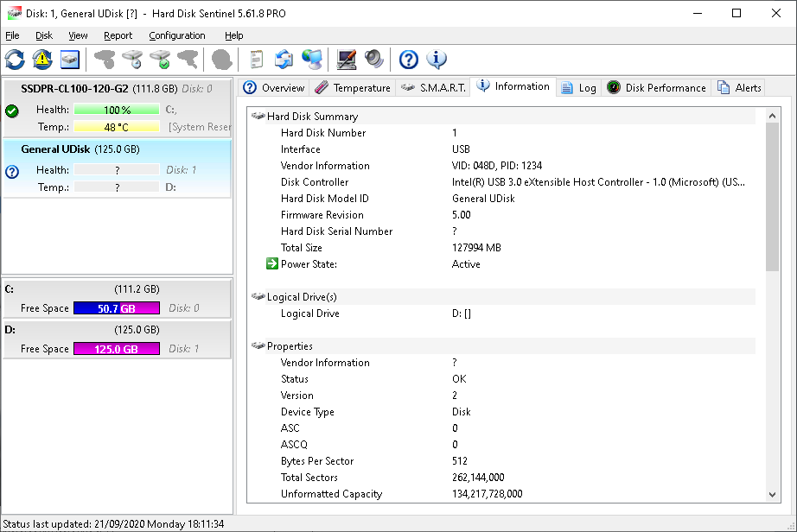Click the second greyed-out stethoscope toolbar icon
This screenshot has width=797, height=532.
point(188,60)
